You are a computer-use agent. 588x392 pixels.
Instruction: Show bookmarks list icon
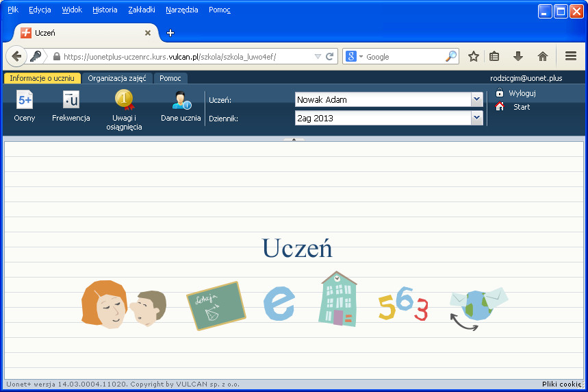(494, 57)
